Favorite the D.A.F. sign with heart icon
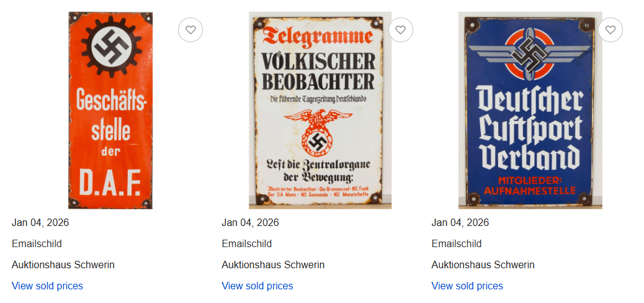Viewport: 644px width, 303px height. click(190, 30)
